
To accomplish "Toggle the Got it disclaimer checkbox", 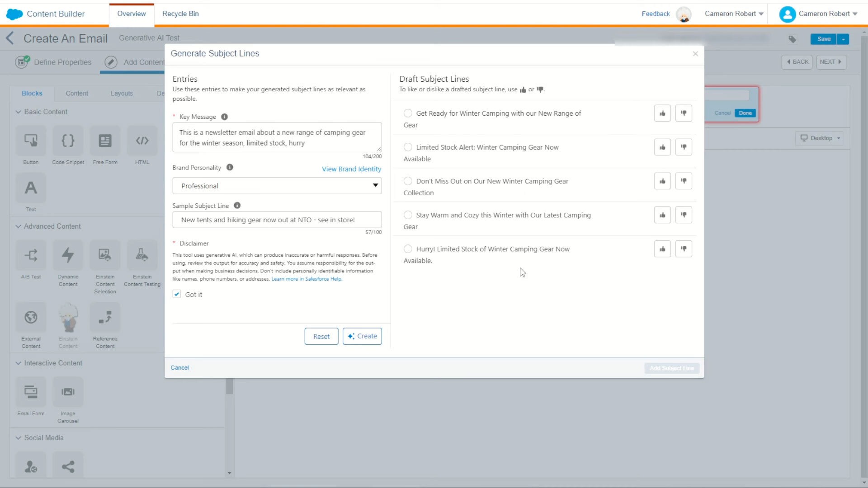I will tap(176, 294).
